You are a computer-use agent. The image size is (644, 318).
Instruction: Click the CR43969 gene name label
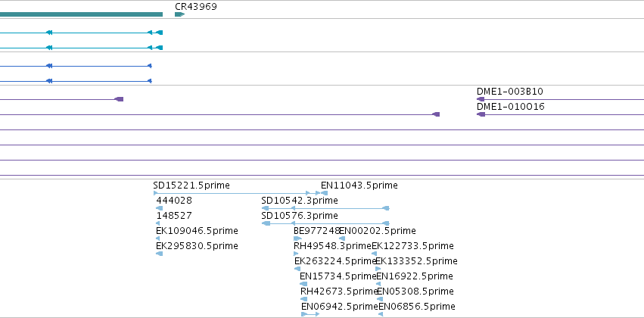[196, 7]
